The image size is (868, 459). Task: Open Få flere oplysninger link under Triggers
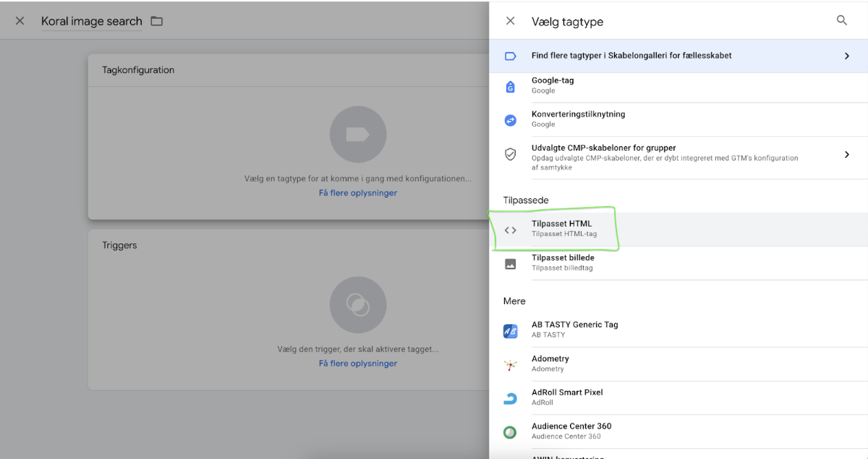(357, 363)
